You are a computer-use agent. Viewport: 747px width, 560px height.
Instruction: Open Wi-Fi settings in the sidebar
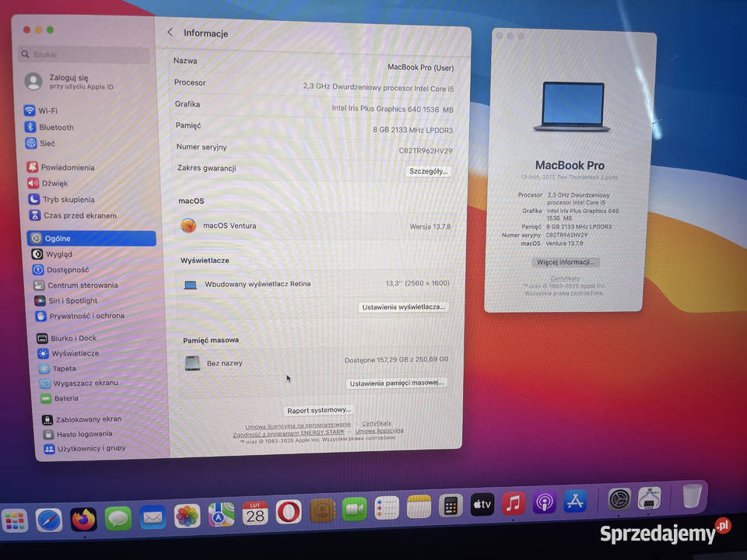47,111
